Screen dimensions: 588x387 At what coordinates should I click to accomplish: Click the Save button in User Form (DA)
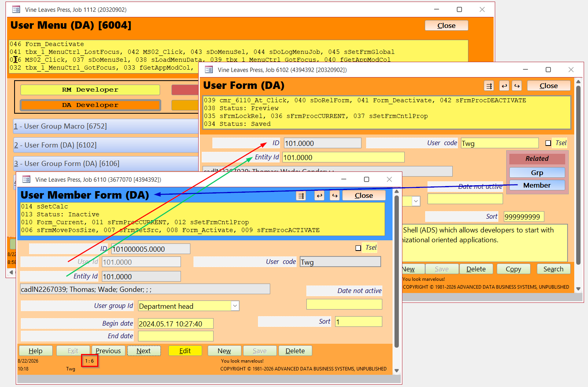click(442, 269)
